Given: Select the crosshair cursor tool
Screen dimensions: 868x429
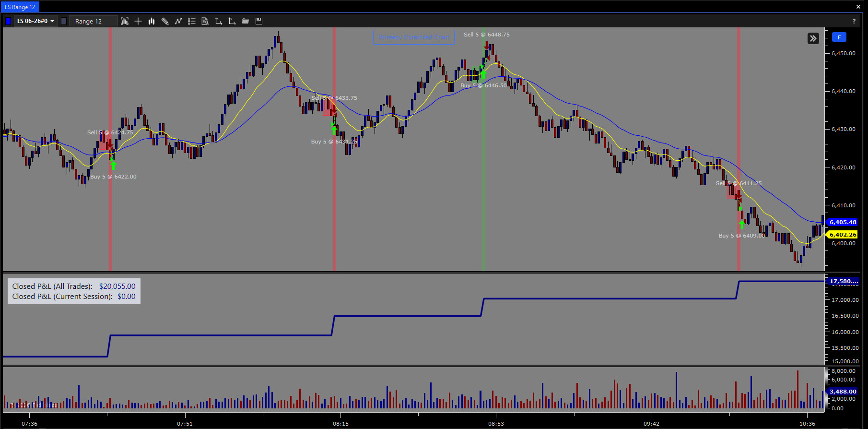Looking at the screenshot, I should (138, 21).
